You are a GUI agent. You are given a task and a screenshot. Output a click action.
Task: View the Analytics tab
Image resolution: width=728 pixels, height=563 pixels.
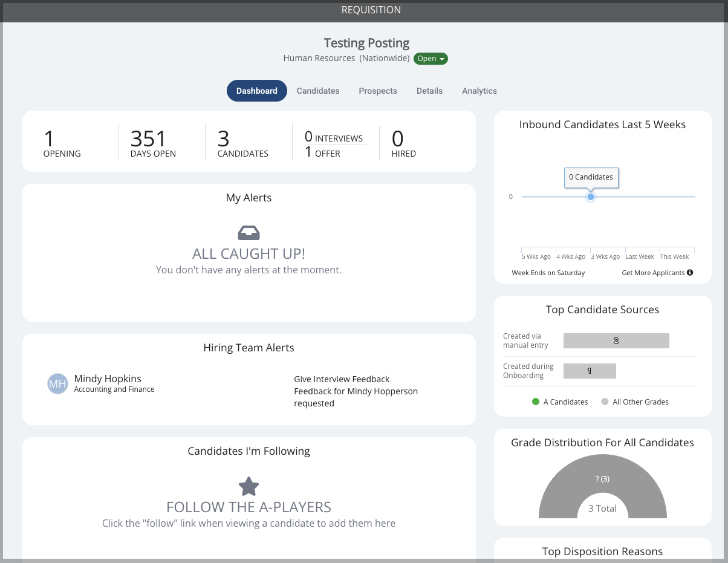[479, 91]
